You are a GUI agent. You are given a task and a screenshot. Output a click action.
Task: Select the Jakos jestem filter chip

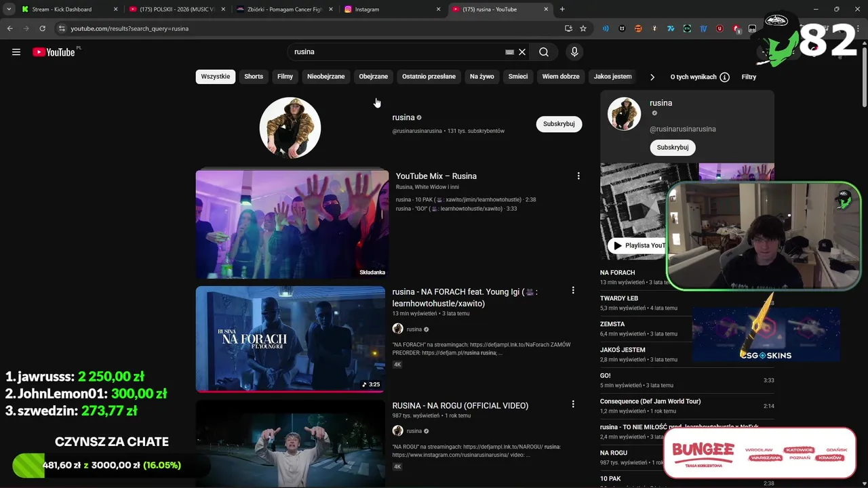tap(613, 77)
